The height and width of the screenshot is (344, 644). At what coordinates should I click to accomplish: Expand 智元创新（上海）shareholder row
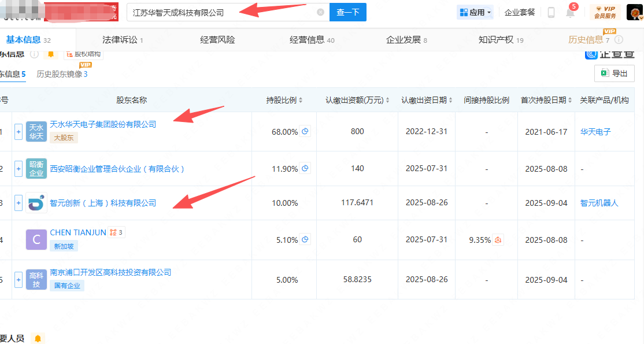point(18,202)
